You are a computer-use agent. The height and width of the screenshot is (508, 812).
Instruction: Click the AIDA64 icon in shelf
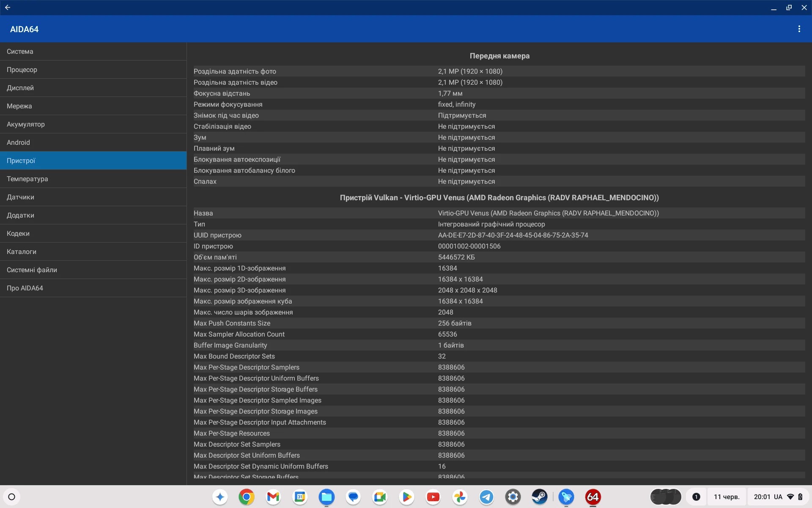pos(593,497)
